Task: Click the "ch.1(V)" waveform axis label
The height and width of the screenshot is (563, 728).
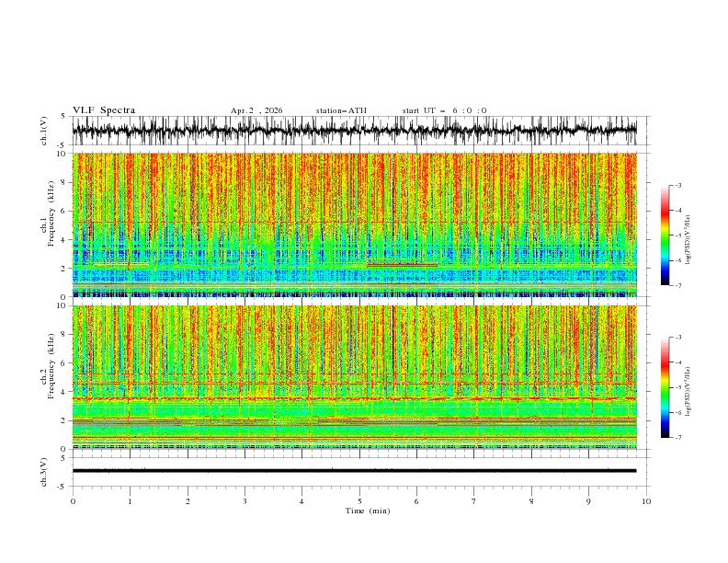Action: (x=44, y=131)
